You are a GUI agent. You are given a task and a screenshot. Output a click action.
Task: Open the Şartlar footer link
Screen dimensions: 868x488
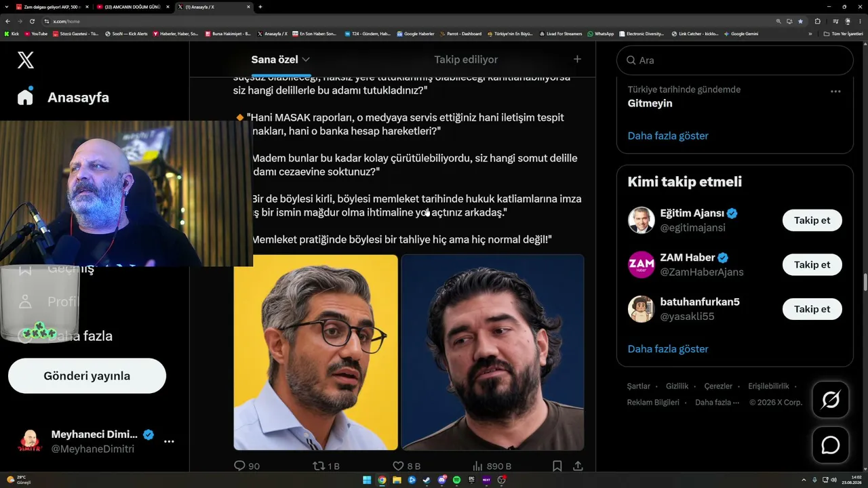click(639, 386)
